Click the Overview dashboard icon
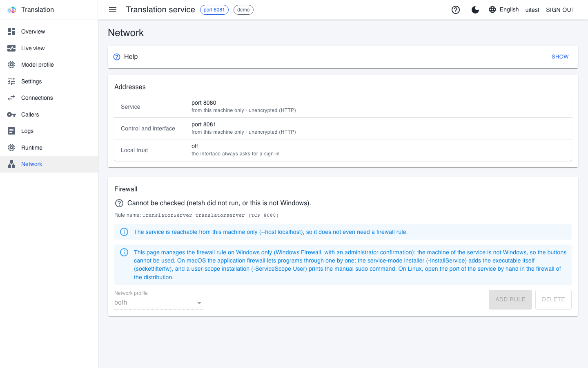Viewport: 588px width, 368px height. pyautogui.click(x=11, y=31)
